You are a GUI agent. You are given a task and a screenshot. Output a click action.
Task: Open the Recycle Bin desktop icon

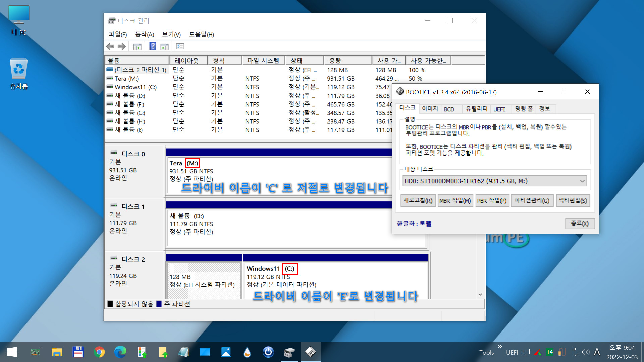point(19,74)
